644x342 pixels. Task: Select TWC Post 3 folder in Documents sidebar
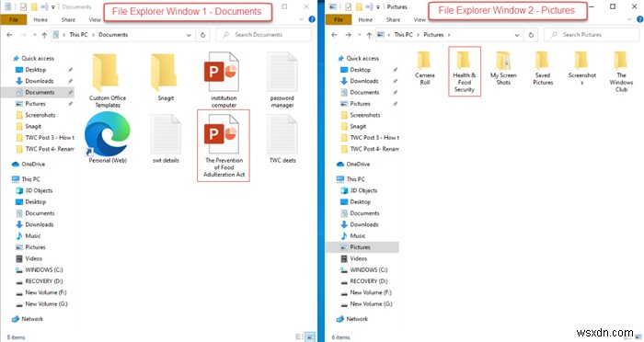(x=45, y=138)
